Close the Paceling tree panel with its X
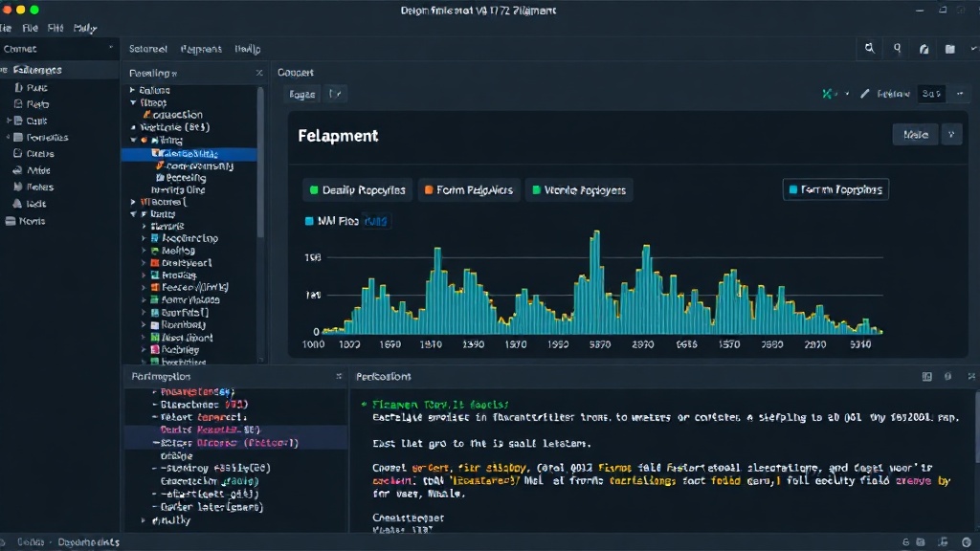 [x=258, y=73]
